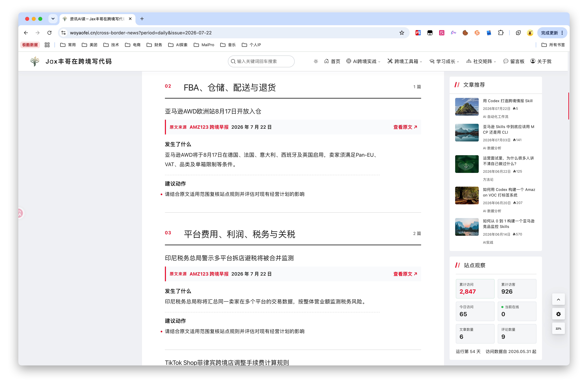Open the 留言板 page
This screenshot has width=588, height=390.
point(514,61)
